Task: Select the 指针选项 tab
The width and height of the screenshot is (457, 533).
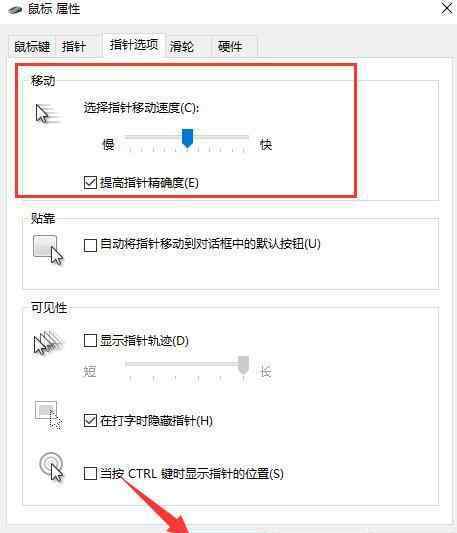Action: [134, 45]
